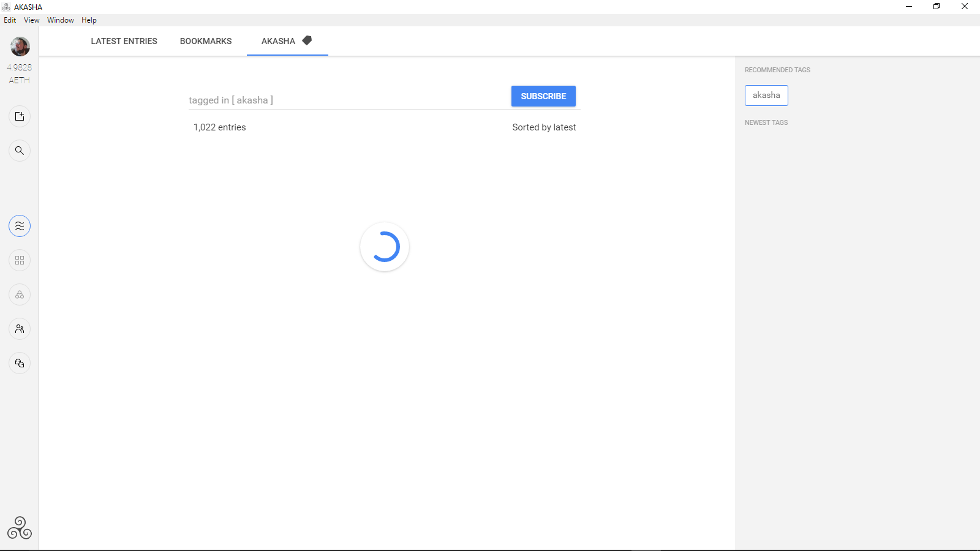This screenshot has height=551, width=980.
Task: Click the 'Newest Tags' heading
Action: click(x=766, y=122)
